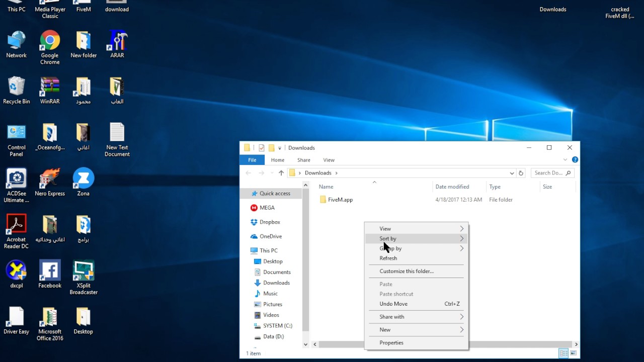Open the Customize Quick Access Toolbar dropdown
Image resolution: width=644 pixels, height=362 pixels.
click(x=280, y=148)
